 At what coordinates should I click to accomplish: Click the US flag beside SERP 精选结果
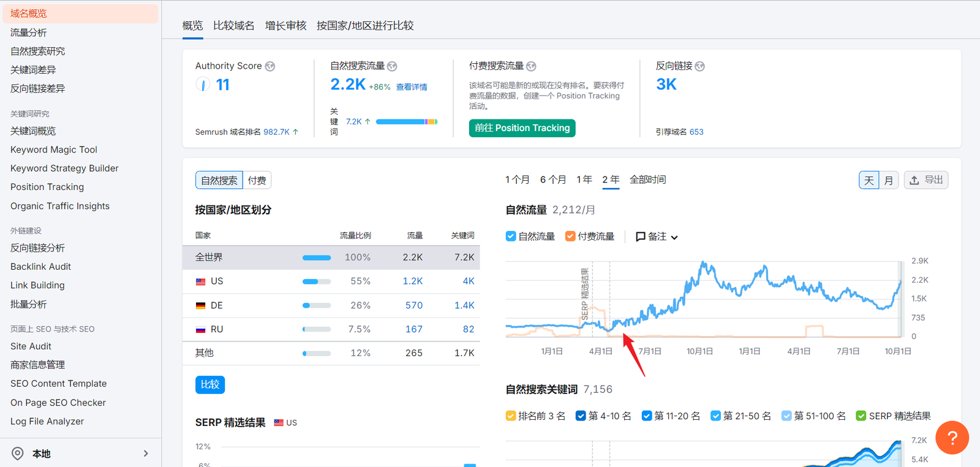(279, 422)
